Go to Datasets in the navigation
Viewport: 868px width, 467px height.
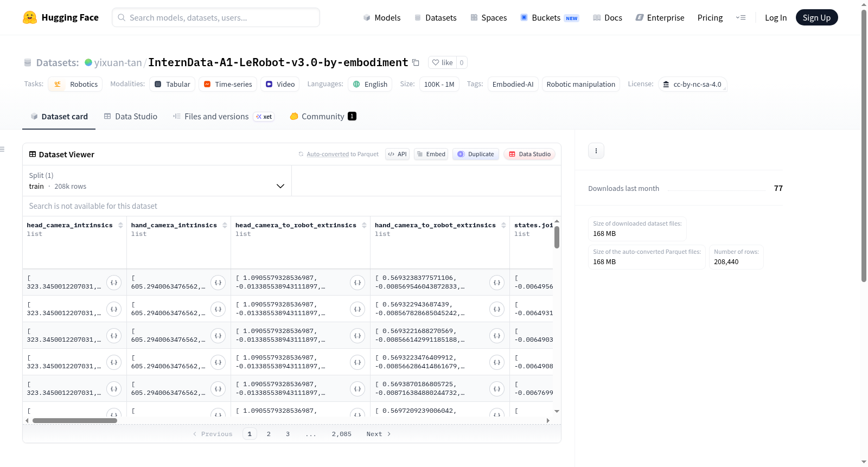435,17
